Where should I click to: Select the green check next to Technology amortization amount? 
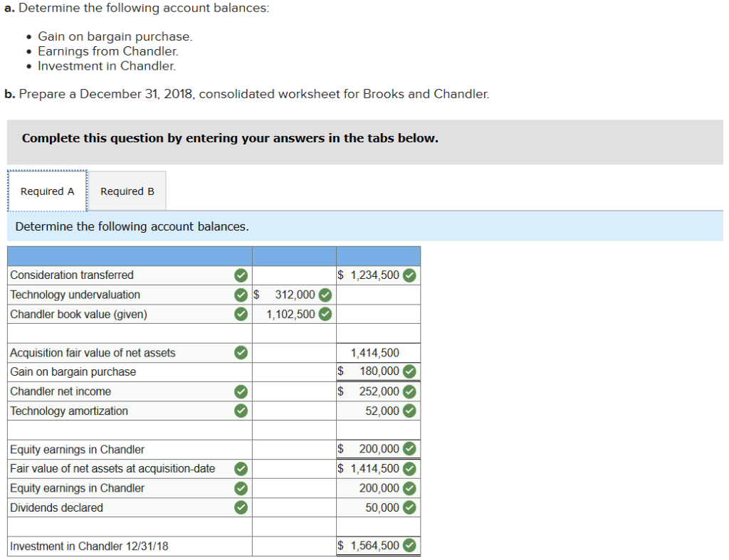[409, 411]
